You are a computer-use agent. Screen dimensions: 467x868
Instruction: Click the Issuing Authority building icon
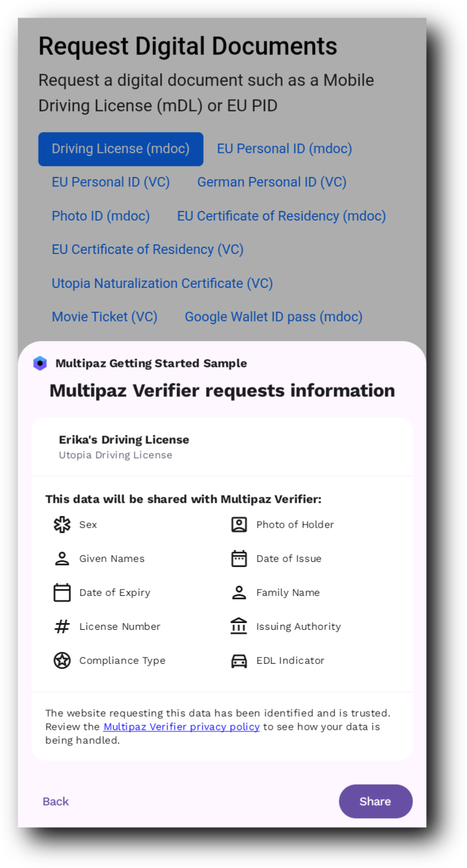pyautogui.click(x=239, y=626)
